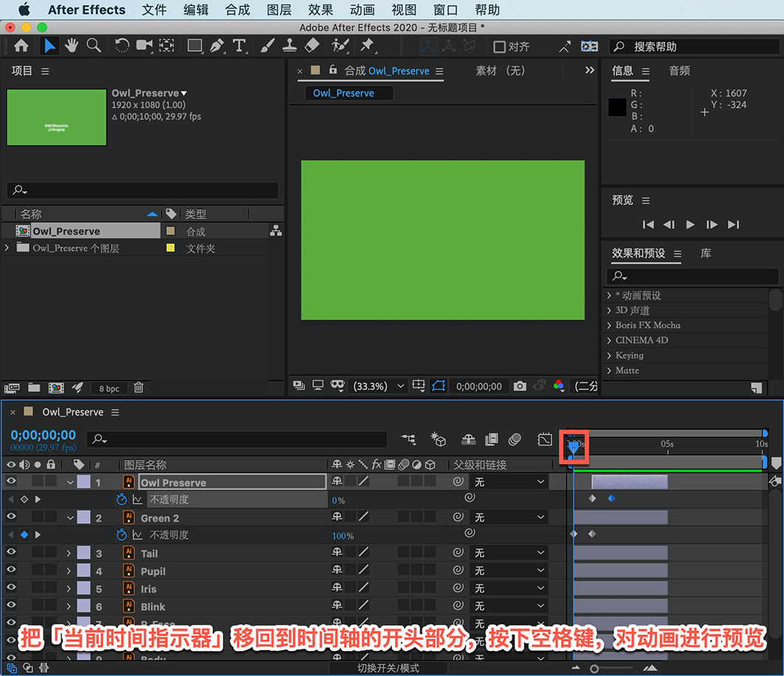
Task: Click the draft 3D icon in timeline
Action: click(x=438, y=440)
